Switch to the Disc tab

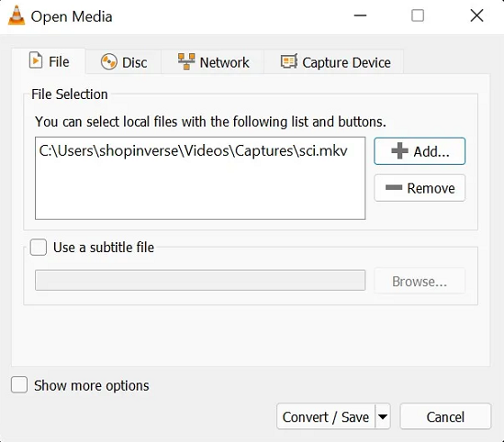point(123,62)
